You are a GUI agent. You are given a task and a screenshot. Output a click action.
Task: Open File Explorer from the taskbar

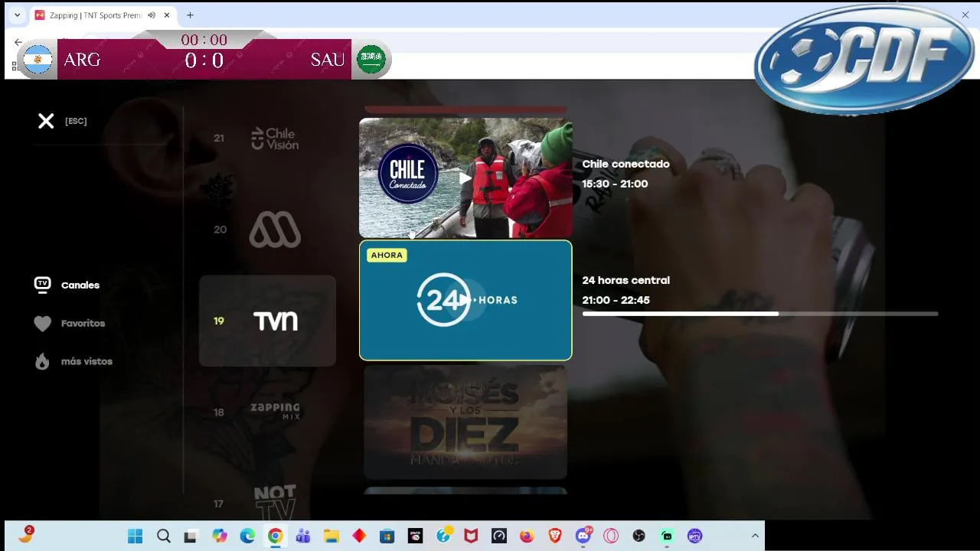pyautogui.click(x=331, y=536)
